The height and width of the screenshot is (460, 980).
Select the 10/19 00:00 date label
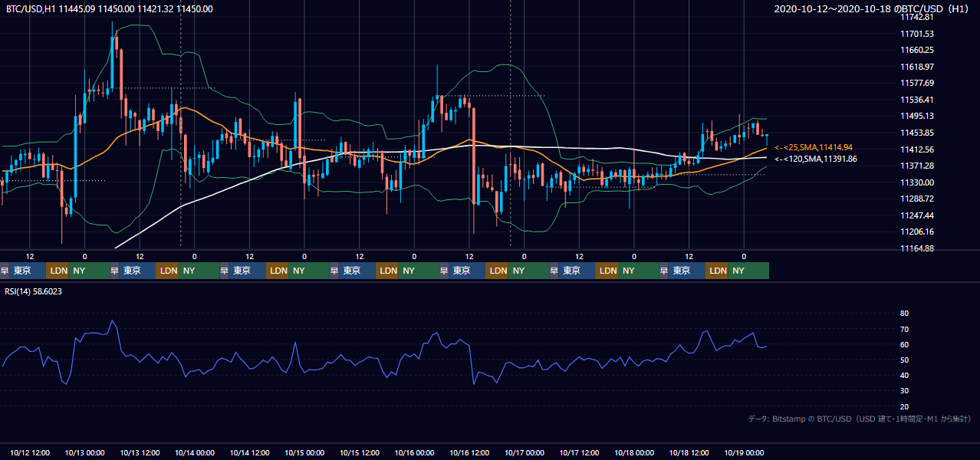point(745,453)
